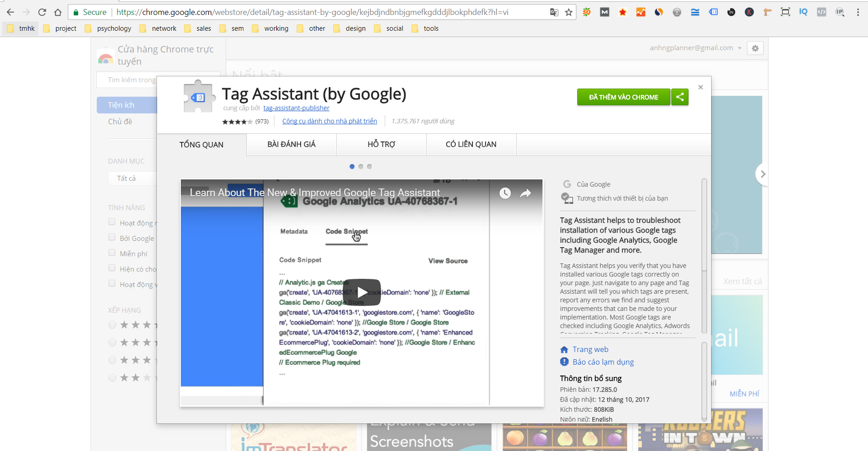Open the red K circle extension

coord(750,12)
